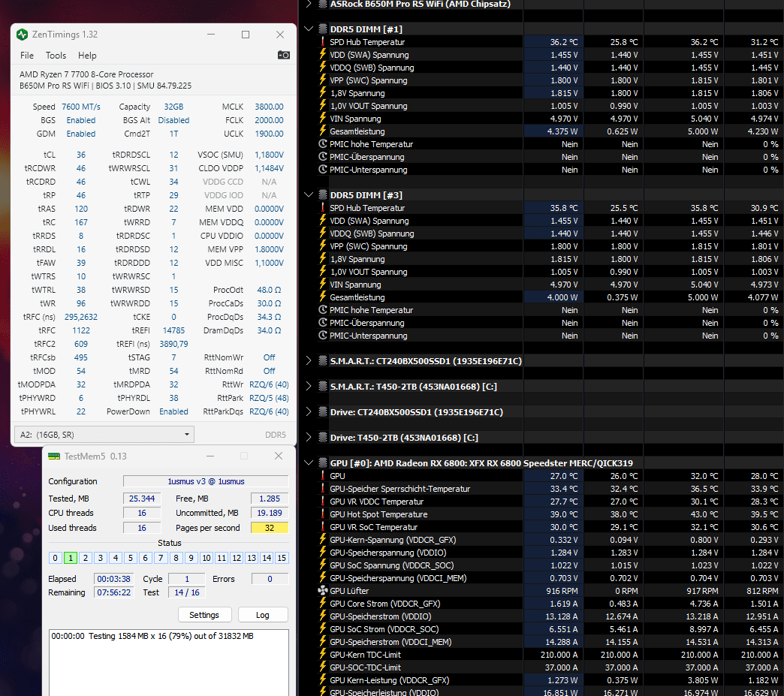Click the thermometer icon on DIMM #1 SPD Hub Temperatur row
784x696 pixels.
tap(323, 42)
